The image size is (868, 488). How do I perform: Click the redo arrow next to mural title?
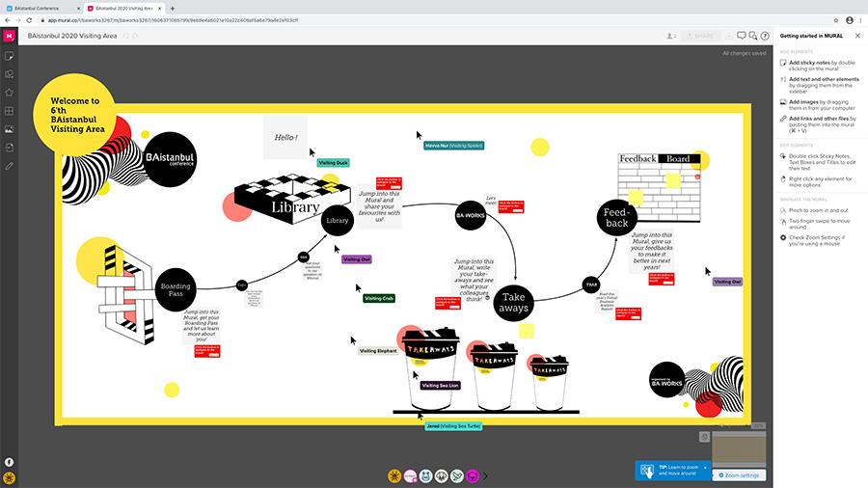[135, 36]
